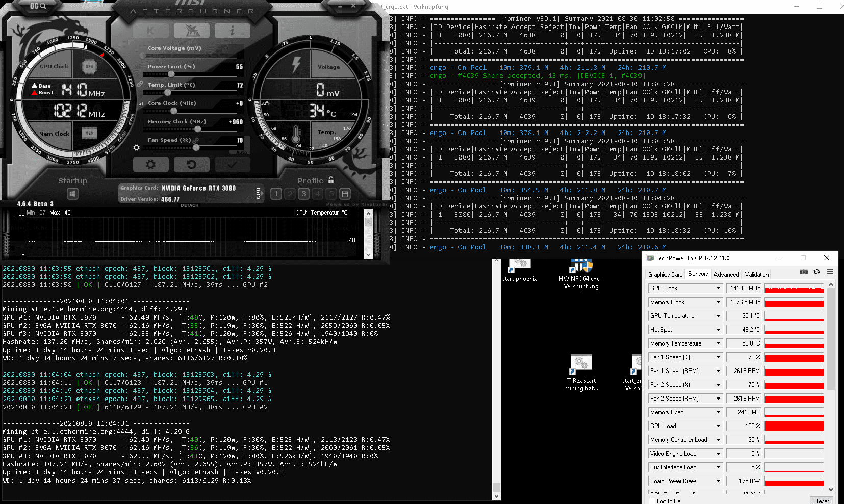Adjust the Power Limit slider handle

pos(171,74)
